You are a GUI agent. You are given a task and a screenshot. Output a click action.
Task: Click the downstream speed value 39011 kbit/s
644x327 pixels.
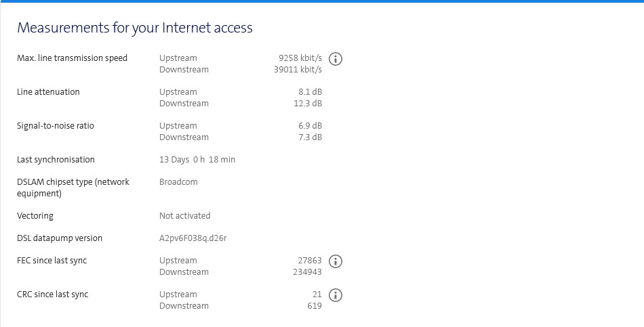[x=293, y=70]
